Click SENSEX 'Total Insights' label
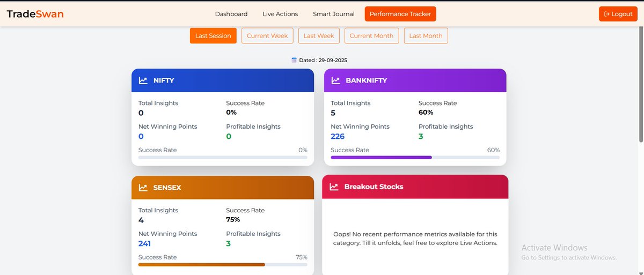The height and width of the screenshot is (275, 644). tap(158, 210)
